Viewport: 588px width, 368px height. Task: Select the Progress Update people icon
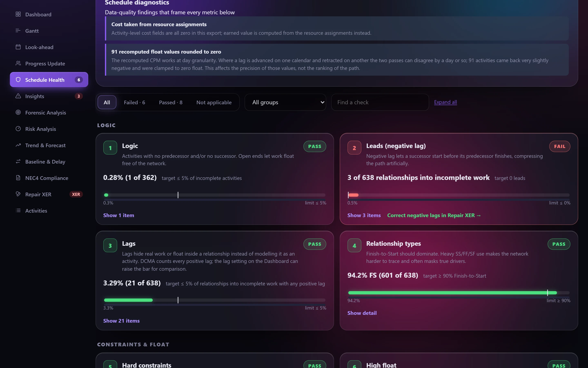(x=18, y=63)
